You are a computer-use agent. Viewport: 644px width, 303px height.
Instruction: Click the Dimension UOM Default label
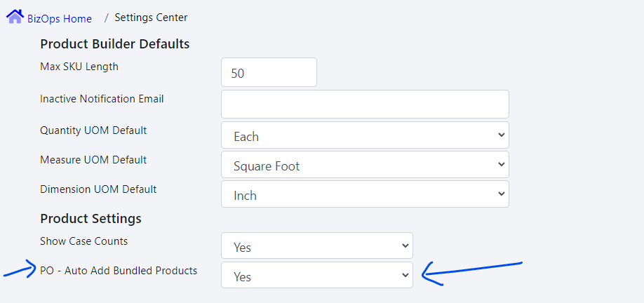pos(98,189)
